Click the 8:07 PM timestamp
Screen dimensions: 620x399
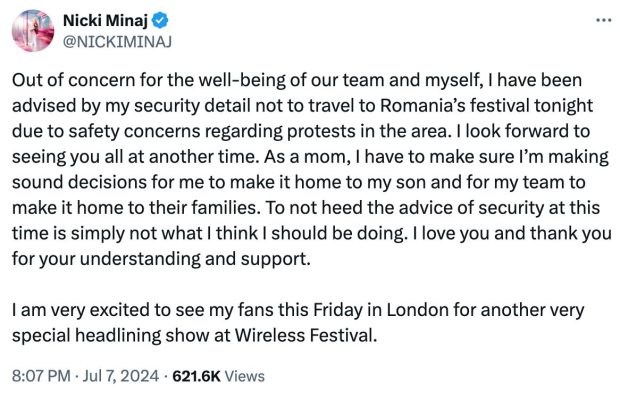pos(41,376)
